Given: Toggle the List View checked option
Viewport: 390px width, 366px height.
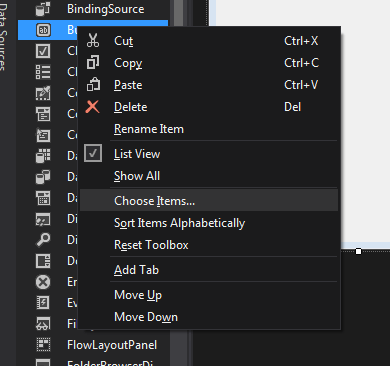Looking at the screenshot, I should [x=209, y=154].
